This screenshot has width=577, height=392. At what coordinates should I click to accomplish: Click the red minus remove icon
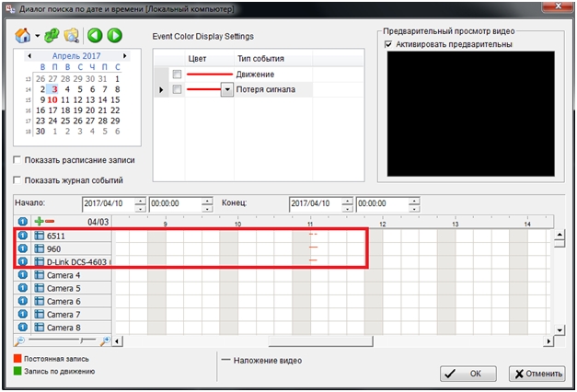click(50, 222)
